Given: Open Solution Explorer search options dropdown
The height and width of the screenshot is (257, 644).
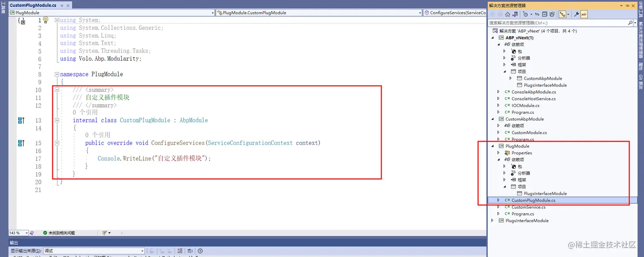Looking at the screenshot, I should 635,23.
